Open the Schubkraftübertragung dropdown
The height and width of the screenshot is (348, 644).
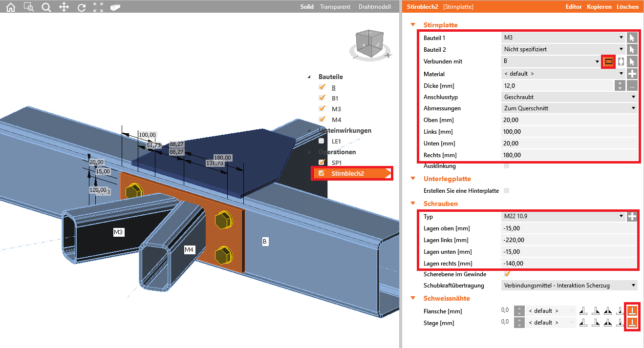(569, 286)
